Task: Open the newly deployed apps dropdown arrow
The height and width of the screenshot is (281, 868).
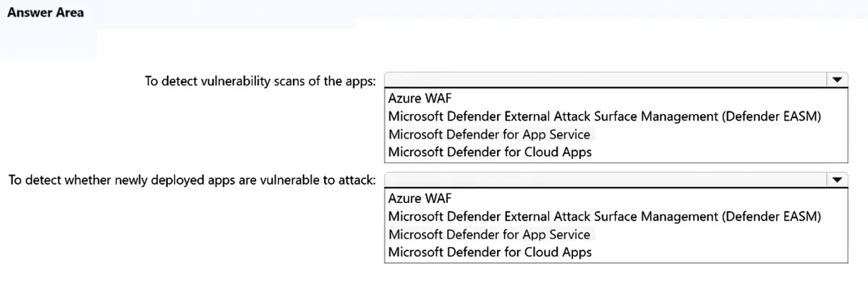Action: pyautogui.click(x=838, y=179)
